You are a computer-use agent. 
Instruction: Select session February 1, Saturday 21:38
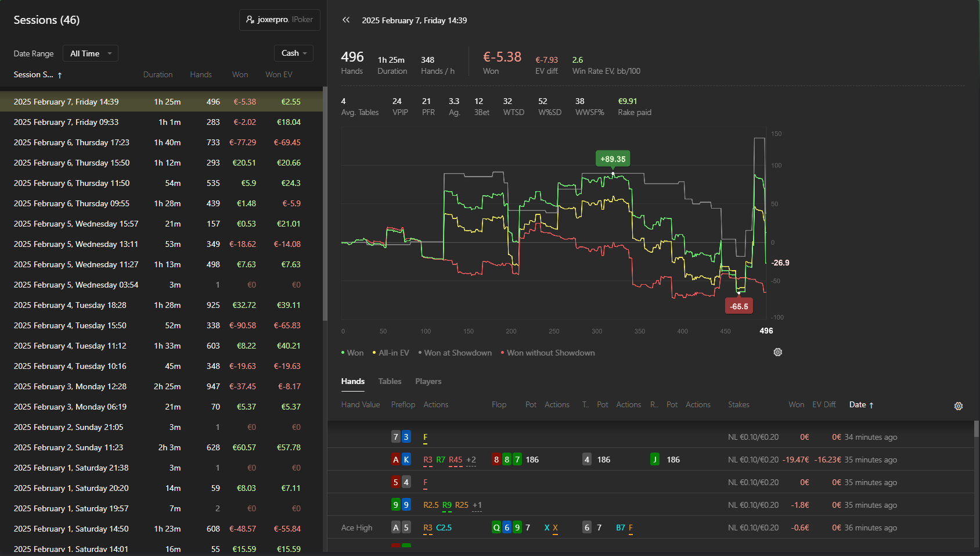161,468
